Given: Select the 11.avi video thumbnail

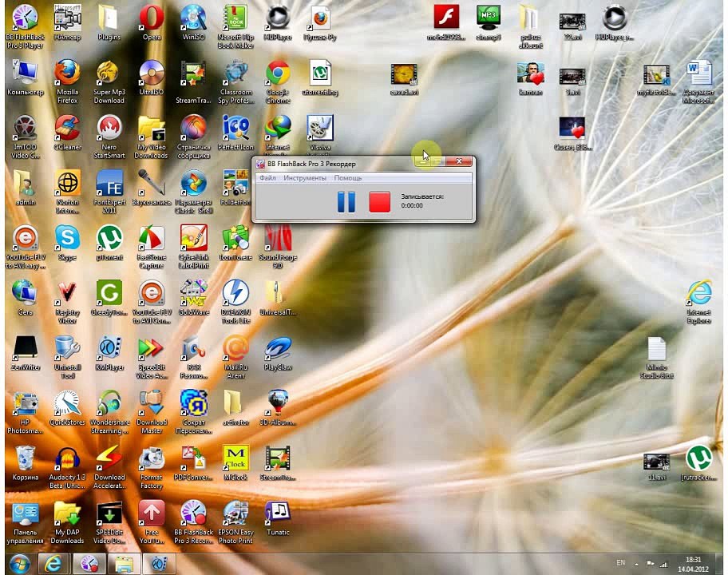Looking at the screenshot, I should click(656, 466).
